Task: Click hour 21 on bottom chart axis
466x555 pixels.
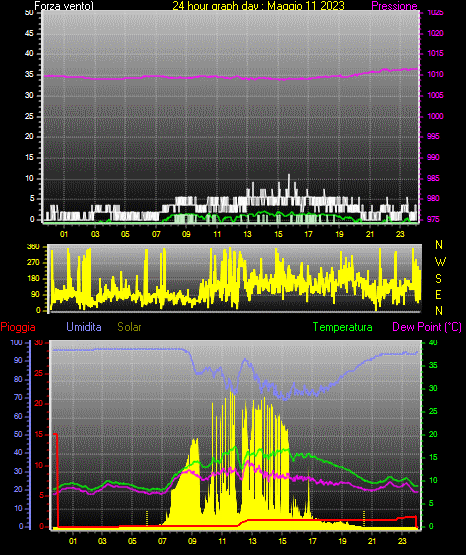Action: click(372, 541)
